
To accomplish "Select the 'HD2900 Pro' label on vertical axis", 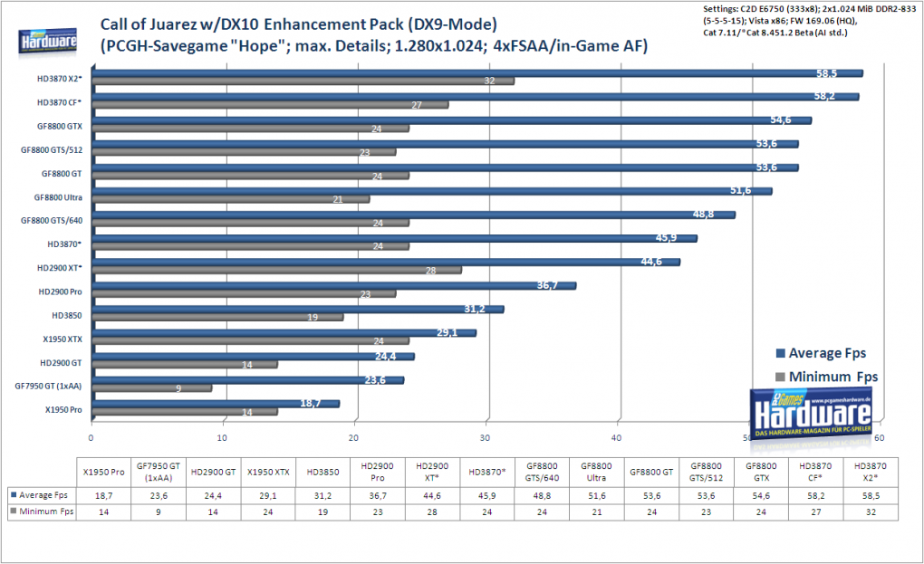I will click(x=60, y=292).
